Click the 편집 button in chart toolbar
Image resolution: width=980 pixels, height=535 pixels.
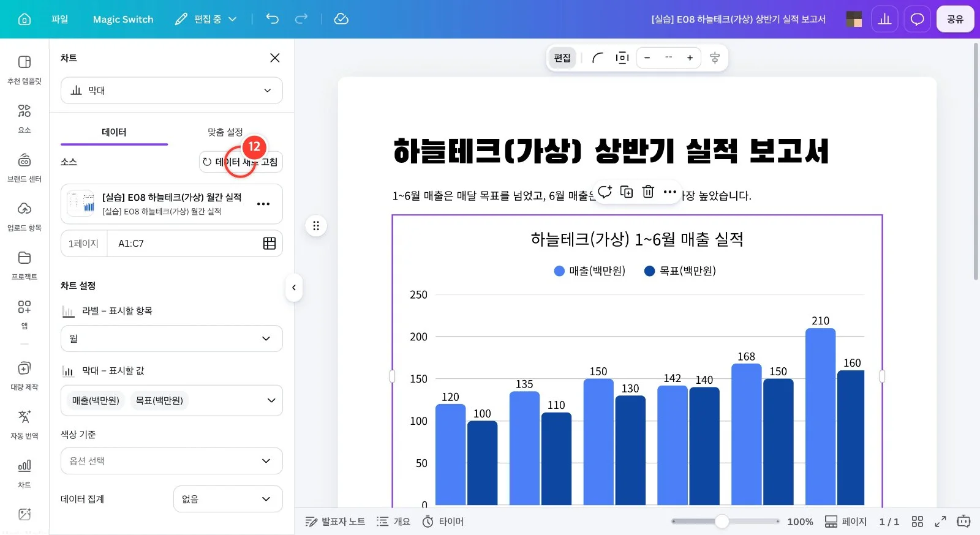(x=562, y=58)
